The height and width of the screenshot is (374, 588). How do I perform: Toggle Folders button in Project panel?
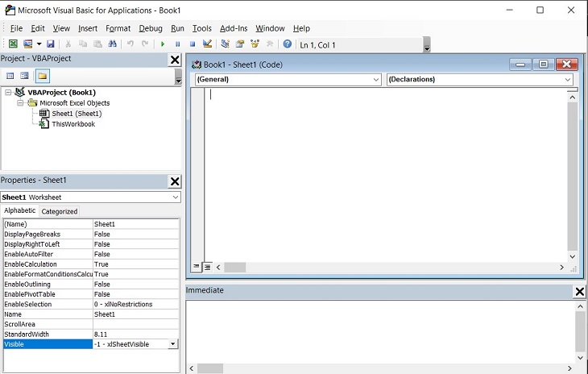tap(43, 76)
